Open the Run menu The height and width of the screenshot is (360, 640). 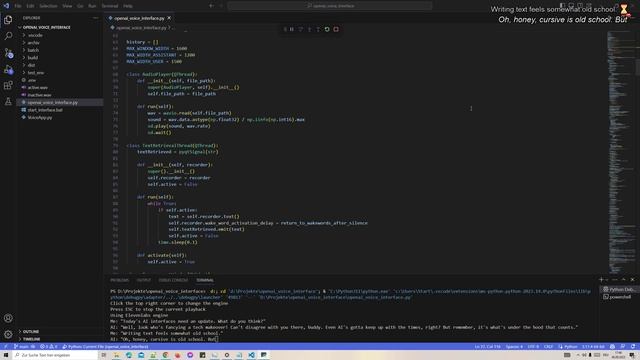pyautogui.click(x=92, y=6)
